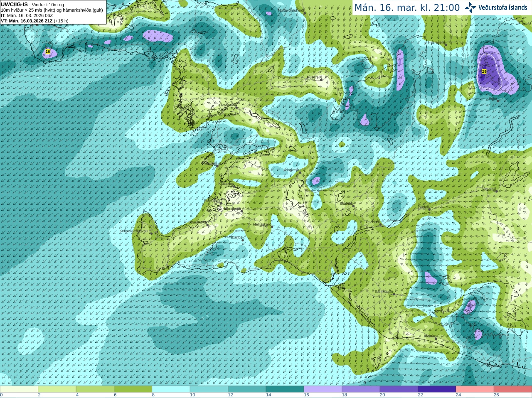Select the salmon red swatch above 26
Screen dimensions: 532x398
point(513,389)
